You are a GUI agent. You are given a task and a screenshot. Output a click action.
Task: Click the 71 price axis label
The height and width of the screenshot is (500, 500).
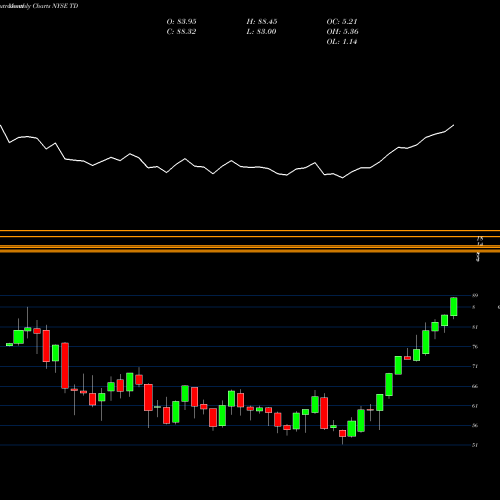coord(475,366)
